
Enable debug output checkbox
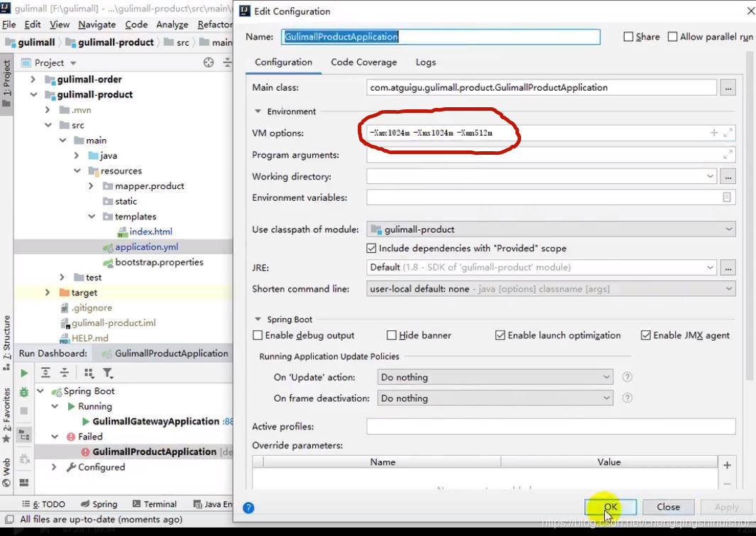(258, 335)
